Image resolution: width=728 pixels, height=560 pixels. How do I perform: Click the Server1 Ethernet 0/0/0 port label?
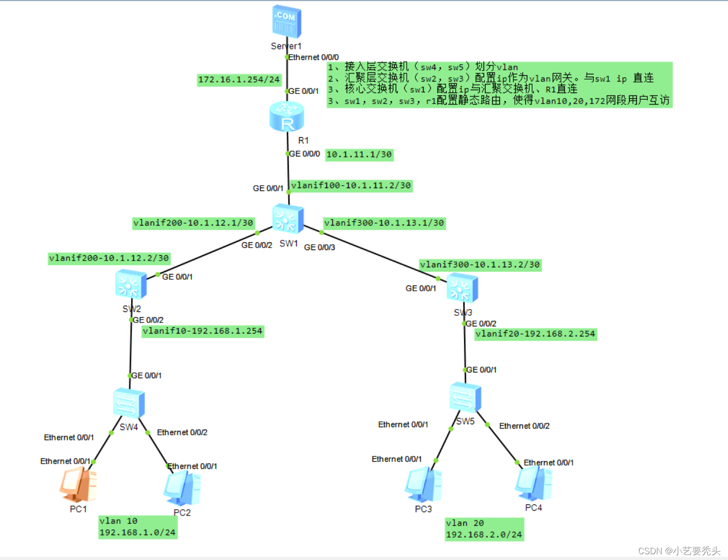click(314, 57)
